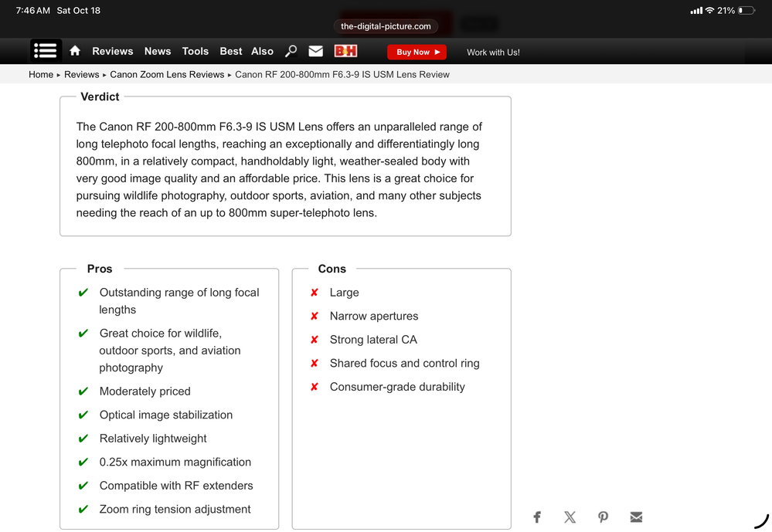The width and height of the screenshot is (772, 532).
Task: Click the red X beside 'Narrow apertures'
Action: 314,316
